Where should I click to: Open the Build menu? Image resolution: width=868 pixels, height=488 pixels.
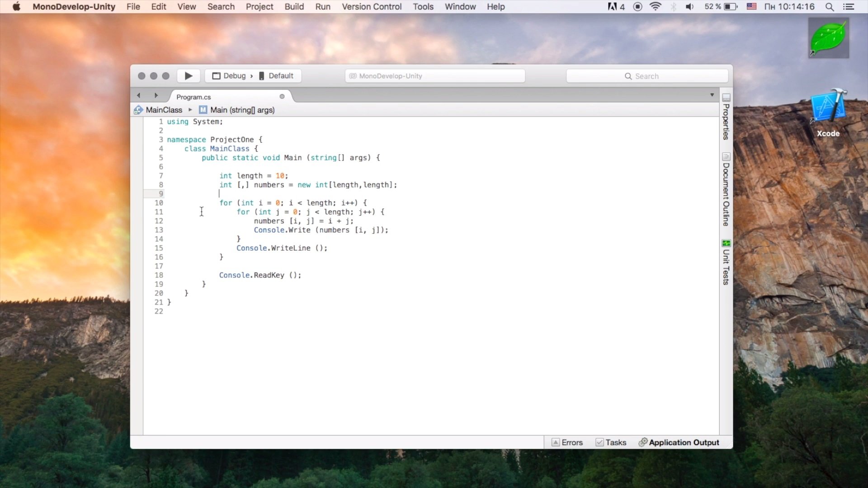[294, 7]
